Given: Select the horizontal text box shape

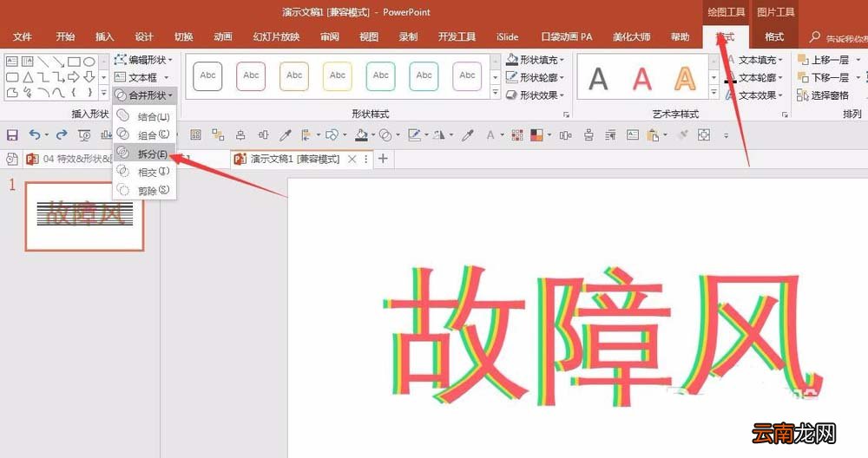Looking at the screenshot, I should [x=11, y=62].
